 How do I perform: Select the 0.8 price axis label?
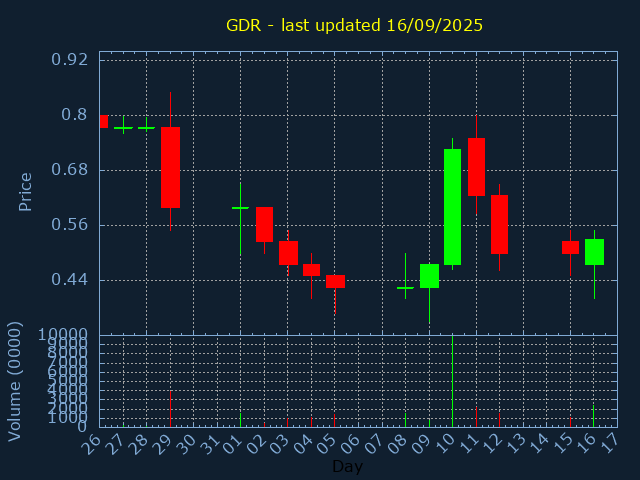point(74,115)
